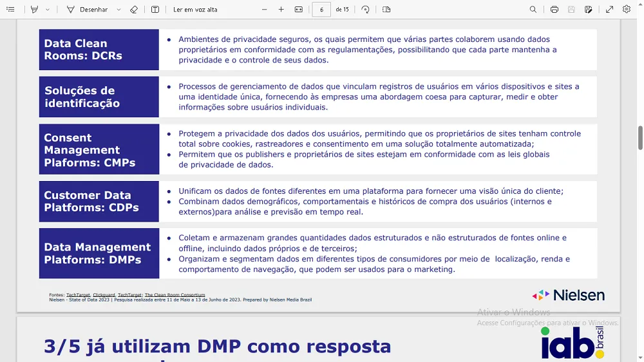Screen dimensions: 644x362
Task: Start Ler em voz alta
Action: tap(195, 9)
